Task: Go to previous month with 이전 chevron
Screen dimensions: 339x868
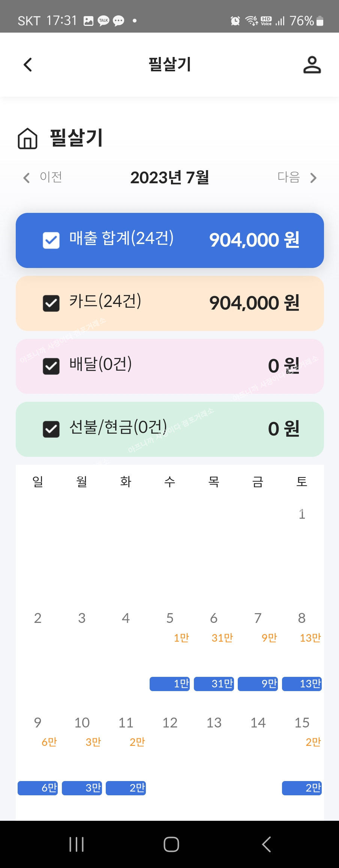Action: (27, 178)
